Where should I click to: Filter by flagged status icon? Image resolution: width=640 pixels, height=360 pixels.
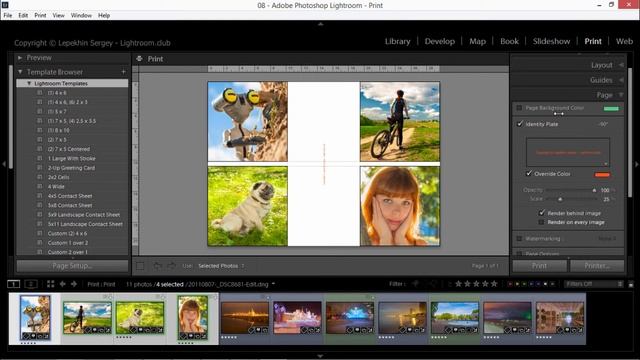click(416, 284)
